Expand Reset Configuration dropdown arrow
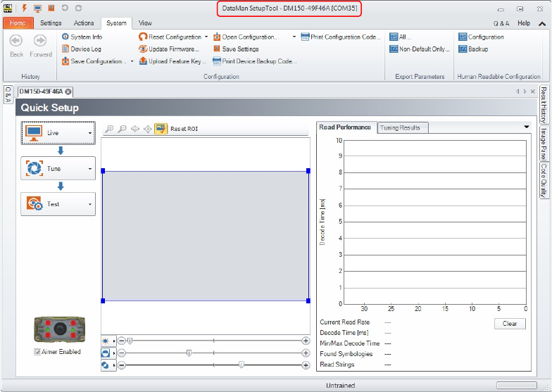The width and height of the screenshot is (552, 392). coord(206,37)
